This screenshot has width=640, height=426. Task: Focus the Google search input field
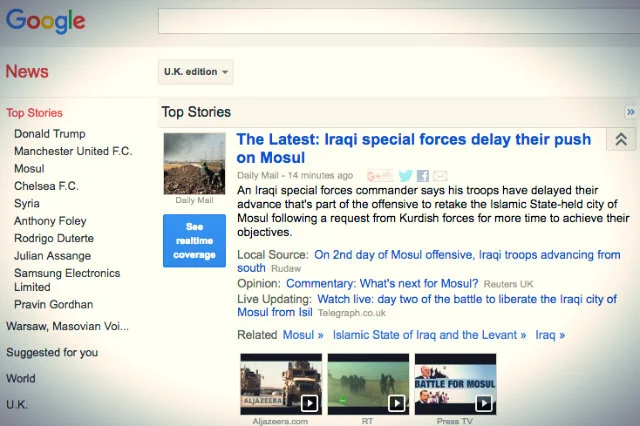399,21
